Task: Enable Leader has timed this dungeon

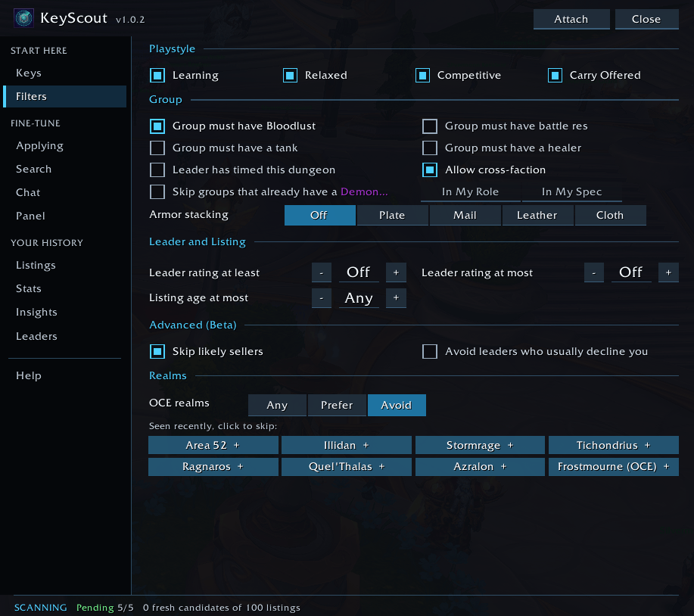Action: 157,170
